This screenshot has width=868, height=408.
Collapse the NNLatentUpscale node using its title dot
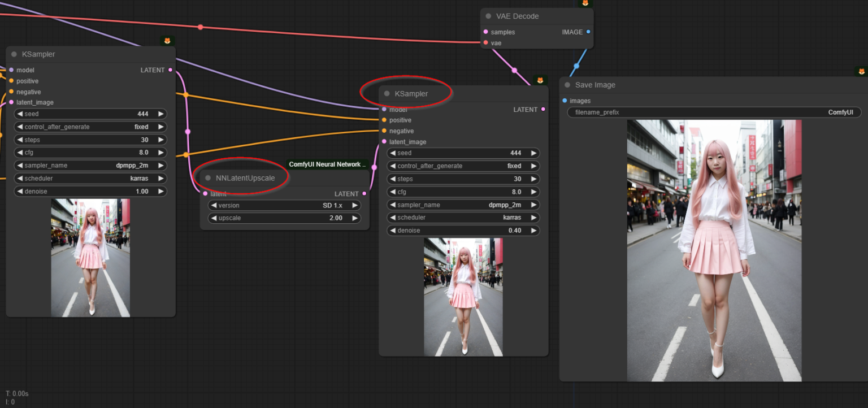click(209, 178)
